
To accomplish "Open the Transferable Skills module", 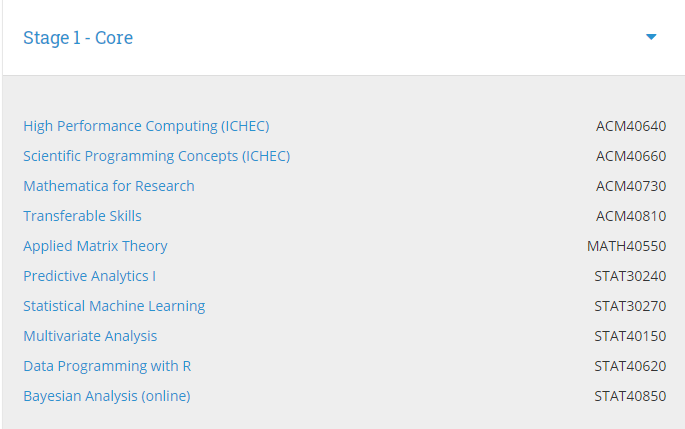I will click(x=82, y=216).
